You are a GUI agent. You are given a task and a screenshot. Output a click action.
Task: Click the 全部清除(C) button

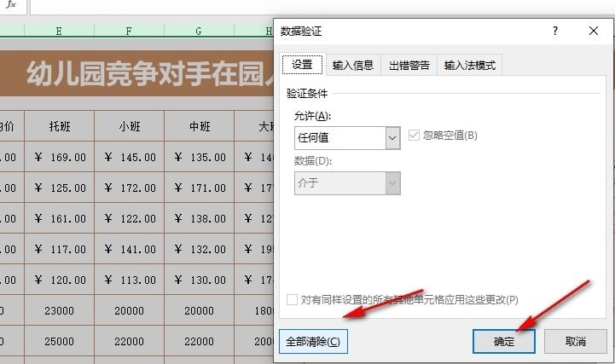(313, 341)
